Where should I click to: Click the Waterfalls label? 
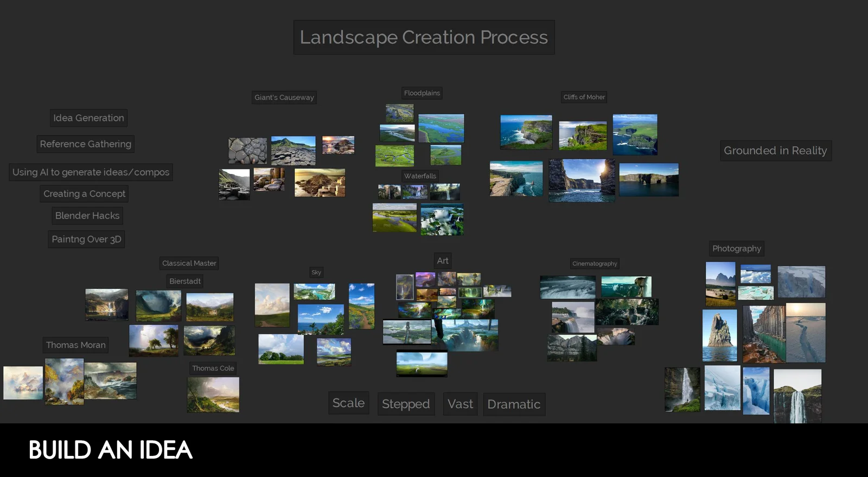point(420,176)
